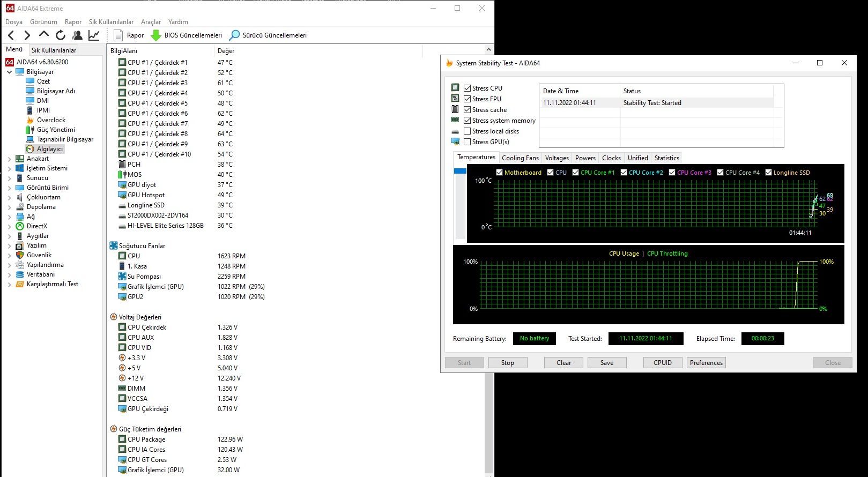This screenshot has height=477, width=868.
Task: Expand the İşletim Sistemi tree node
Action: click(x=9, y=168)
